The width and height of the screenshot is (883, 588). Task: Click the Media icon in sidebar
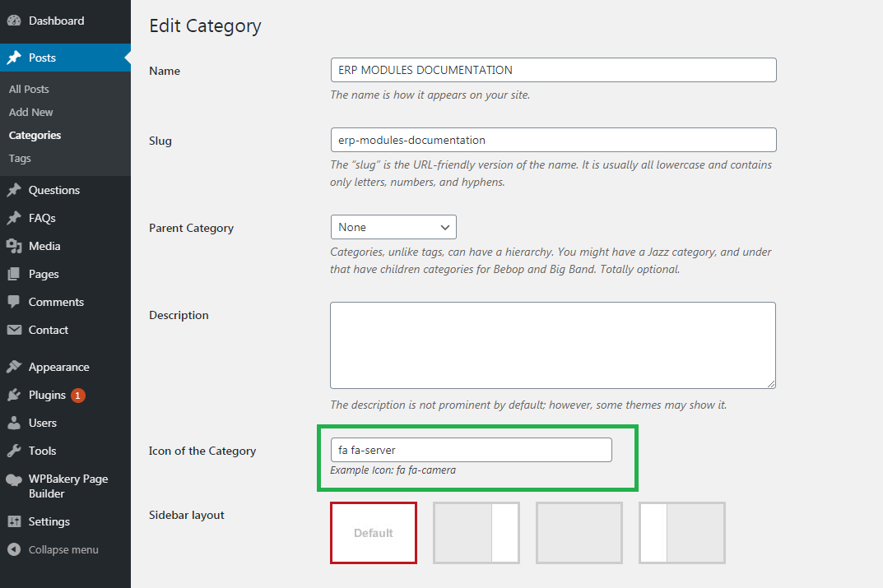coord(14,246)
